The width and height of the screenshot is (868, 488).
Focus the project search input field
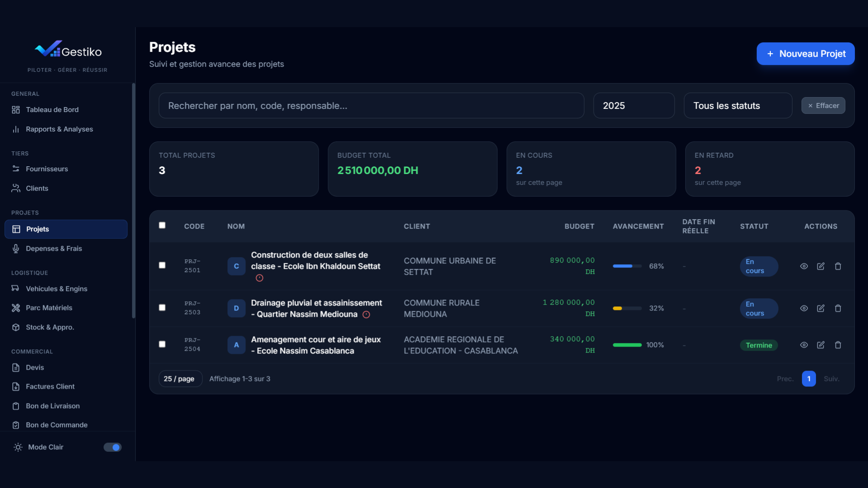click(371, 106)
